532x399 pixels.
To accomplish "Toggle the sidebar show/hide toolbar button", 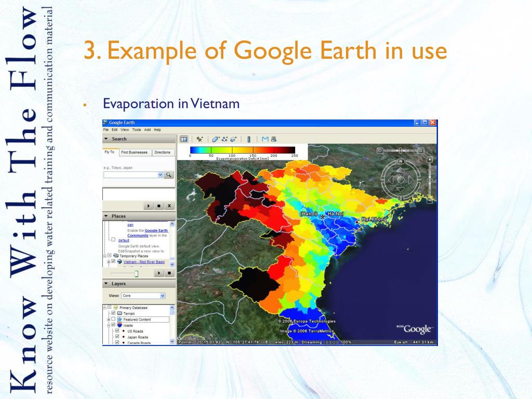I will 184,139.
